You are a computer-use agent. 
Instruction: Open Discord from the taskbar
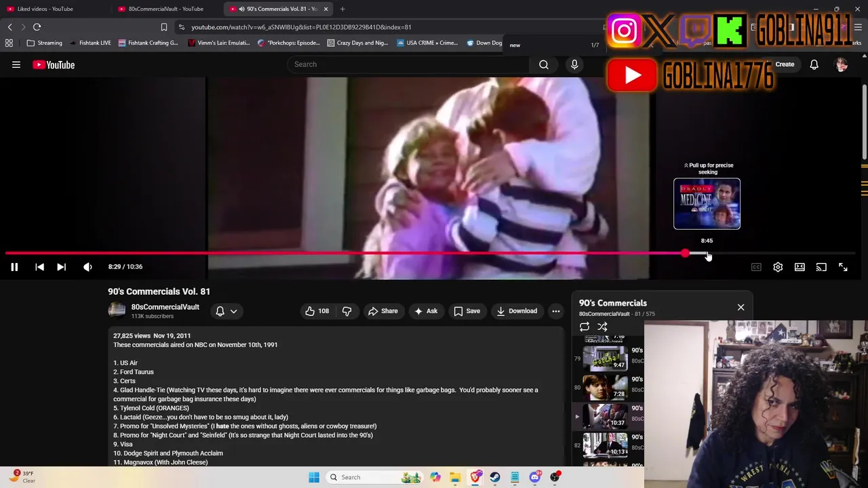(x=535, y=477)
